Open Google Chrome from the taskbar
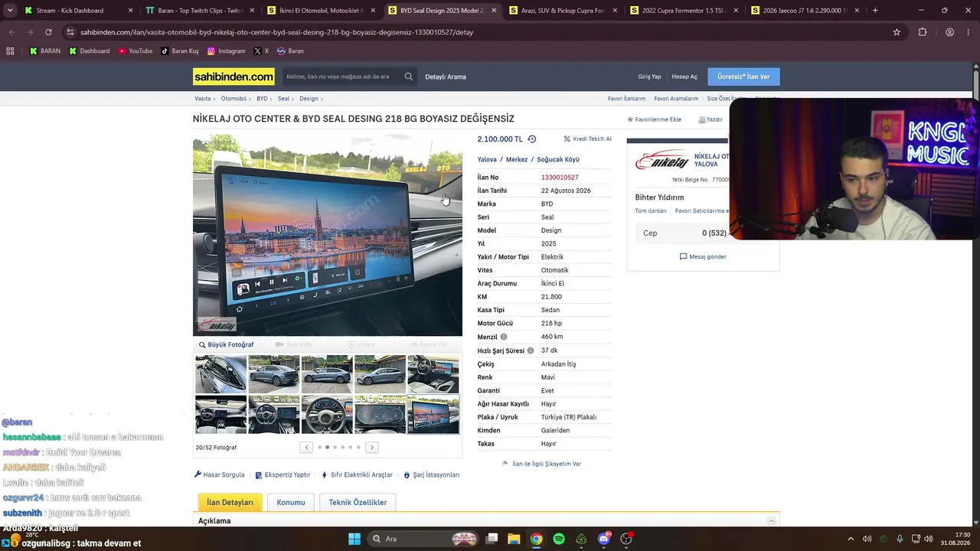 tap(537, 539)
